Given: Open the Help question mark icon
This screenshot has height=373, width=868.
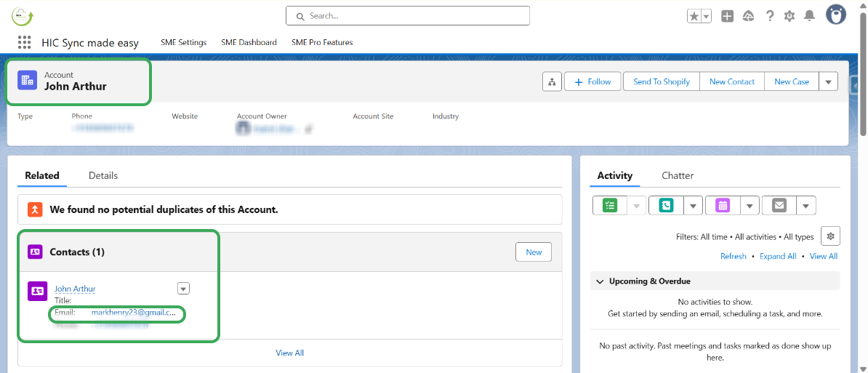Looking at the screenshot, I should pyautogui.click(x=769, y=16).
